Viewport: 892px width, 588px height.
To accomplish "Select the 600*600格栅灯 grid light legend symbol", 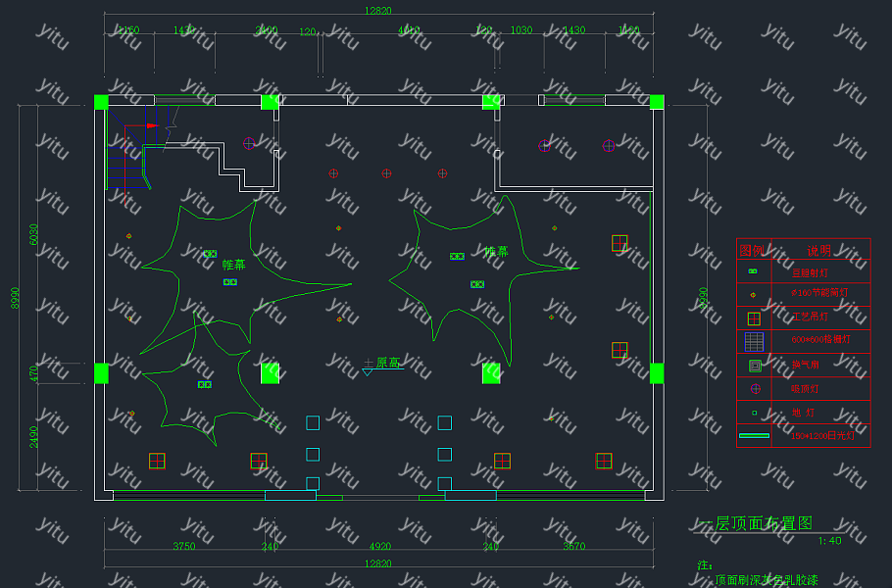I will tap(754, 342).
